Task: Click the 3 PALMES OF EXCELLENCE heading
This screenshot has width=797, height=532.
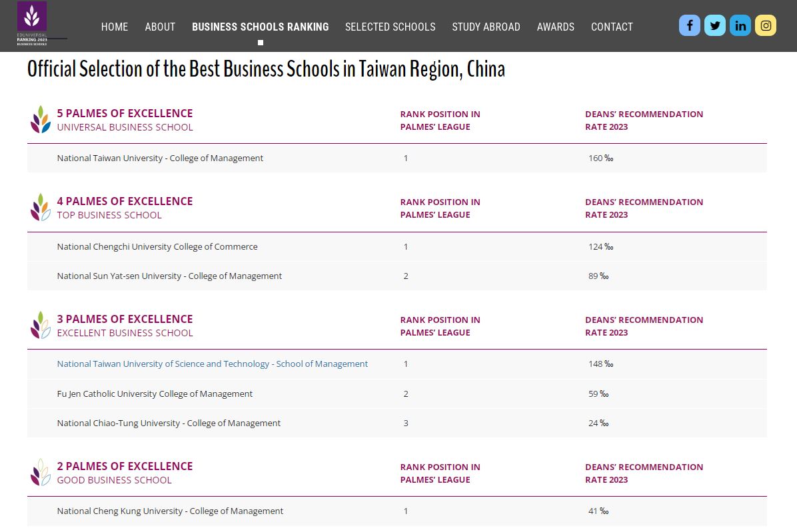Action: [125, 319]
